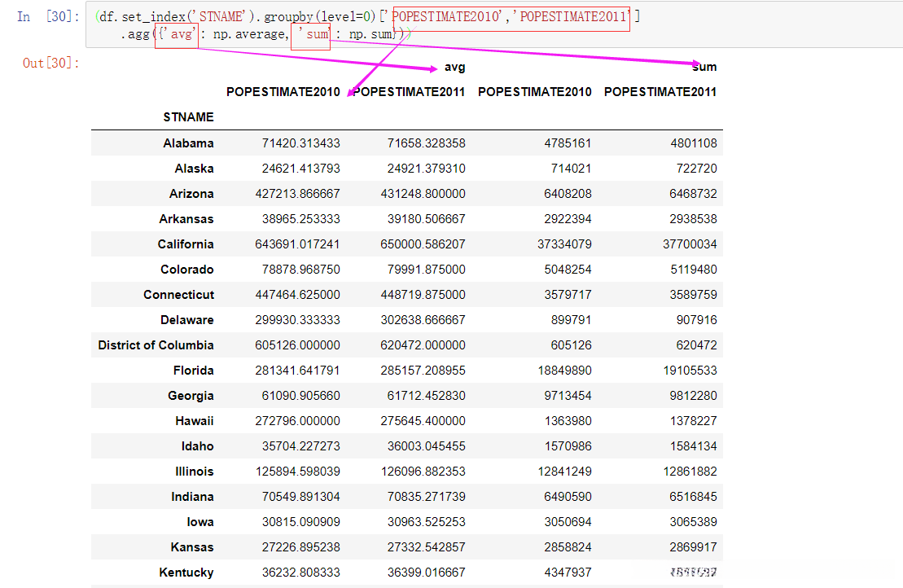Click Arizona sum value 6468732
Screen dimensions: 903x588
(x=693, y=194)
